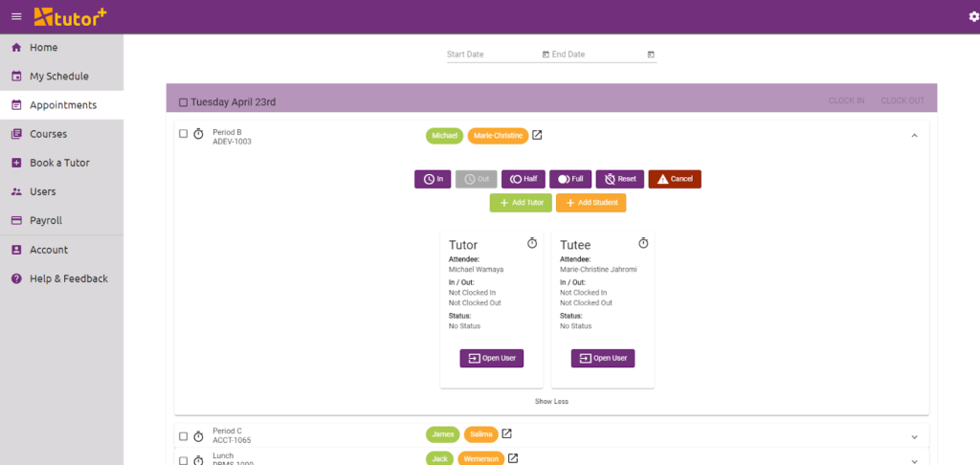This screenshot has width=980, height=465.
Task: Click the stopwatch icon in Tutor card
Action: [532, 244]
